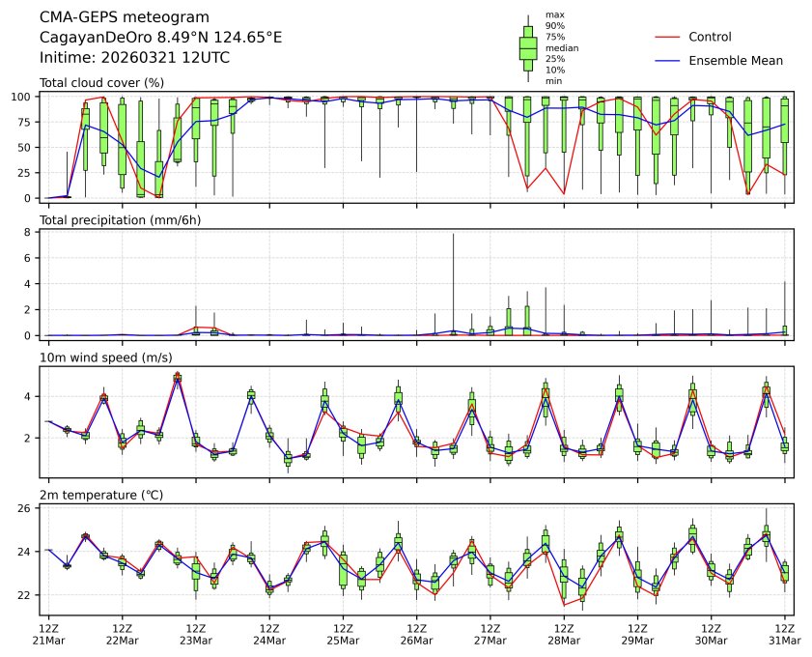Click the green box plot legend icon
The image size is (812, 657).
pos(528,48)
